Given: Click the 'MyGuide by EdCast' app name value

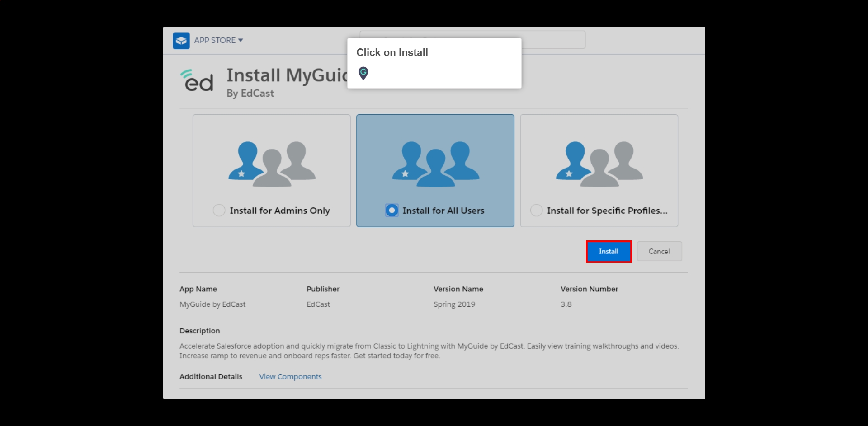Looking at the screenshot, I should click(x=212, y=304).
